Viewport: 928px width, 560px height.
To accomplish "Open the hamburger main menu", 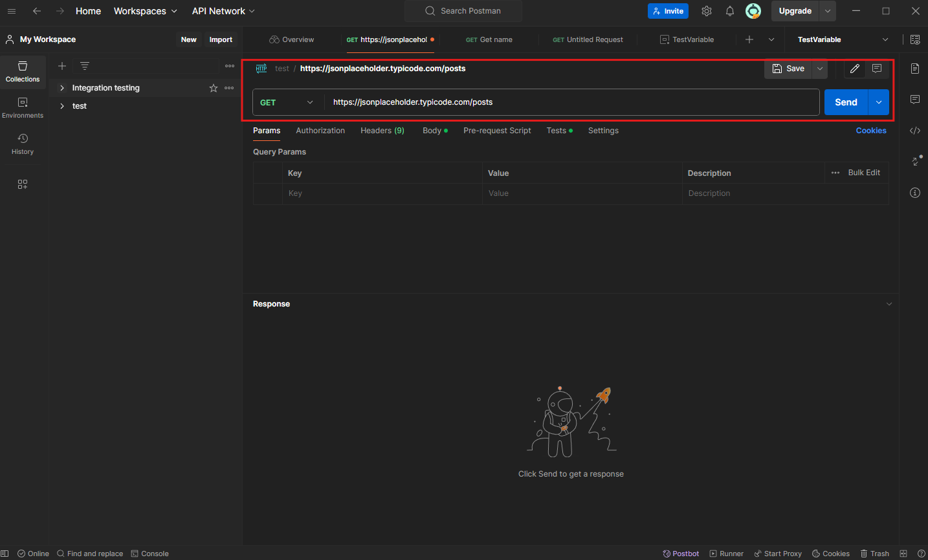I will pos(12,11).
